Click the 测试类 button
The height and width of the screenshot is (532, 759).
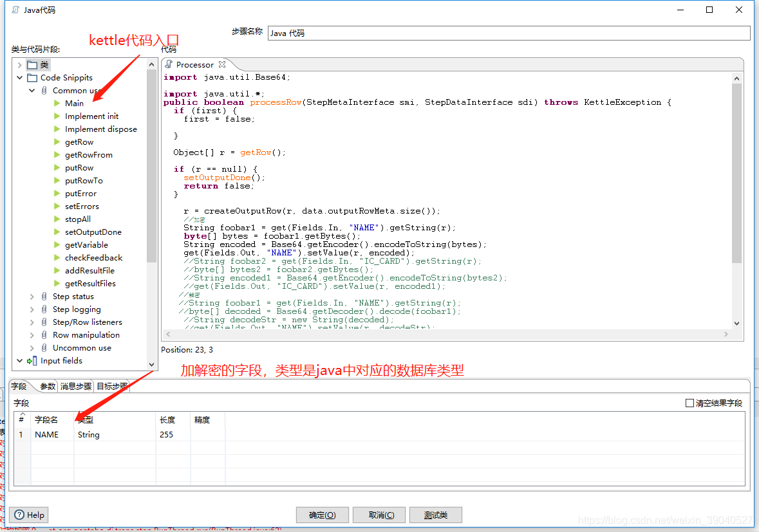coord(435,515)
